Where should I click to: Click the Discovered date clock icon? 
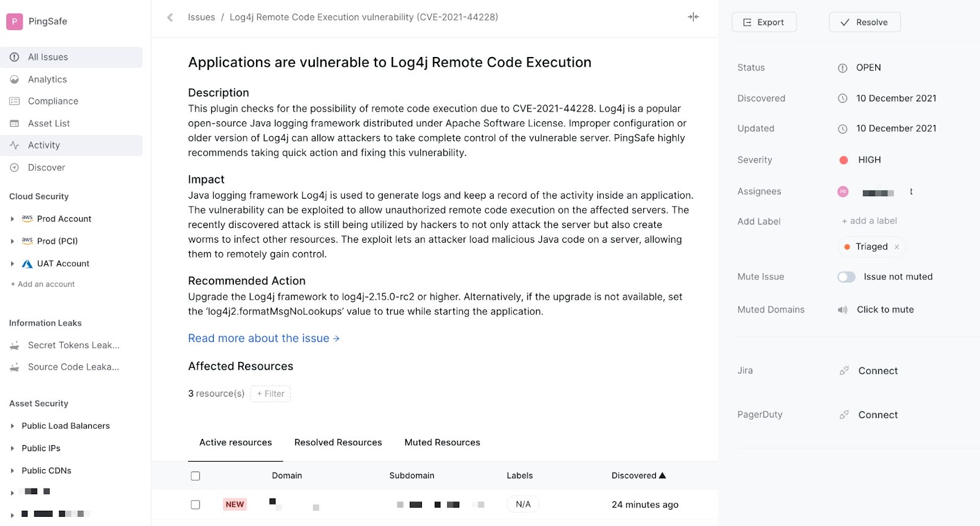pos(843,98)
